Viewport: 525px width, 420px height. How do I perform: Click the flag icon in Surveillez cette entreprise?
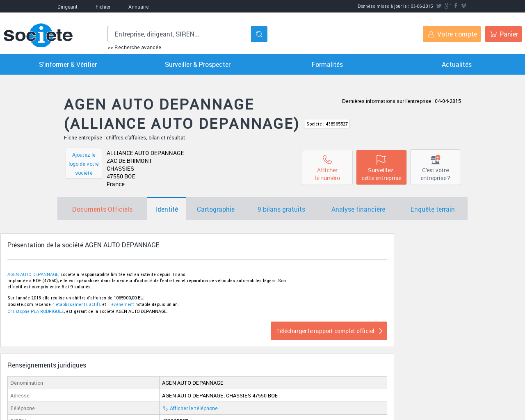click(381, 160)
